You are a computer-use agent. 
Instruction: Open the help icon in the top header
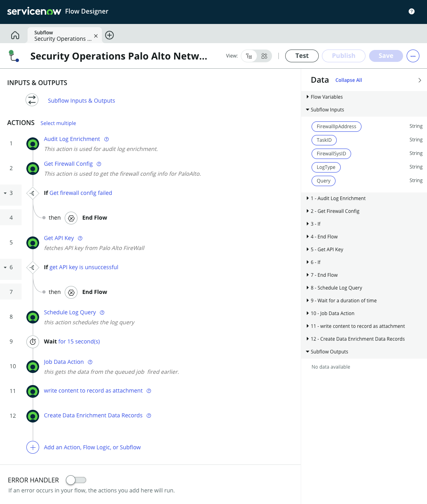[x=411, y=11]
